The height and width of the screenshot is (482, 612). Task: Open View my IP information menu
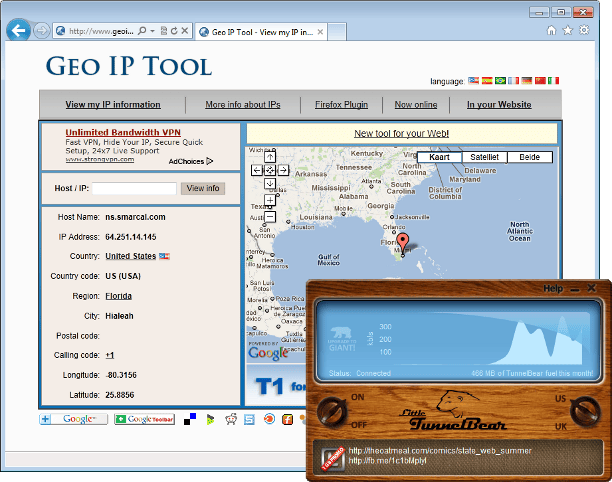pos(113,105)
